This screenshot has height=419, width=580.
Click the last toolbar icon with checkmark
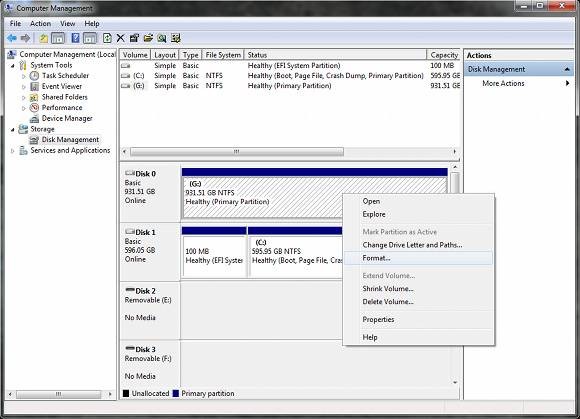click(175, 38)
